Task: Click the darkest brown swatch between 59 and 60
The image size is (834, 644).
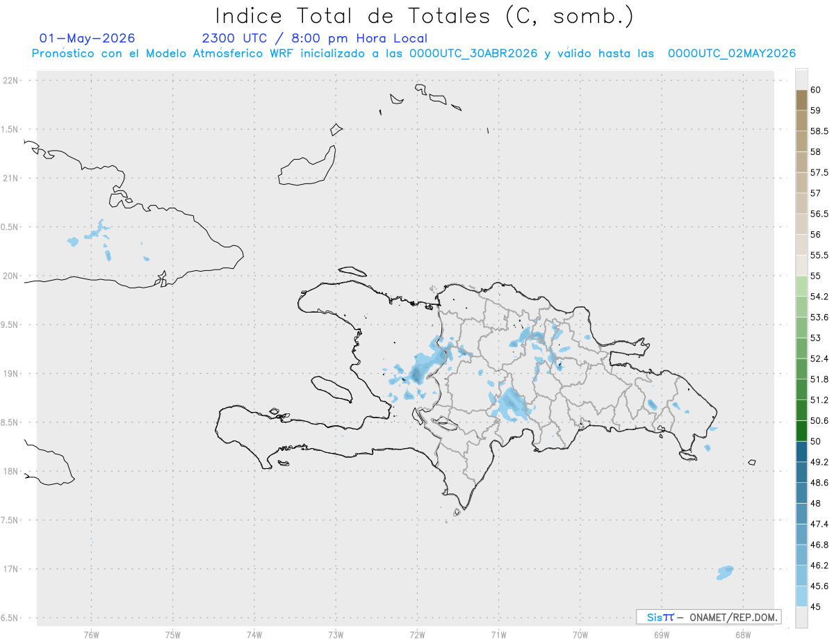Action: (801, 99)
